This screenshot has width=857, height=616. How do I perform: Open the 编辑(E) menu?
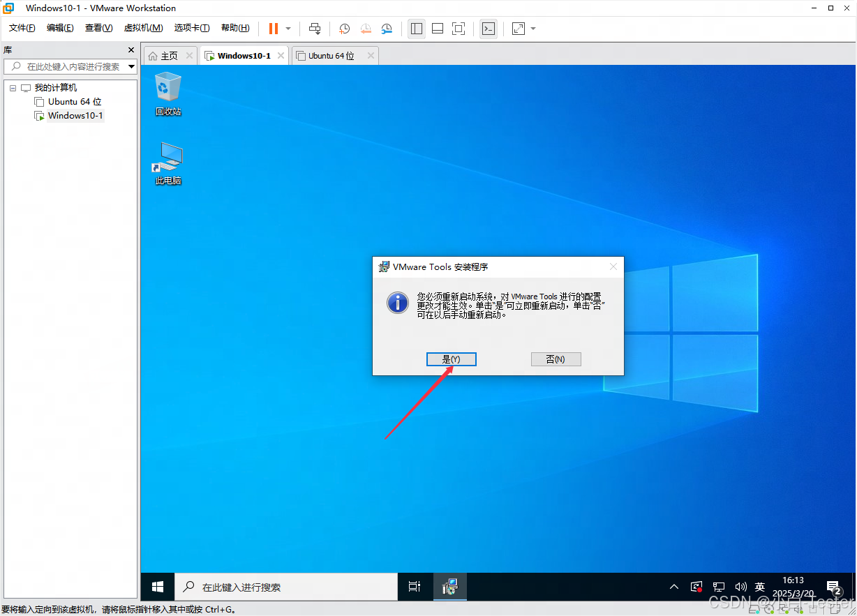pos(60,28)
